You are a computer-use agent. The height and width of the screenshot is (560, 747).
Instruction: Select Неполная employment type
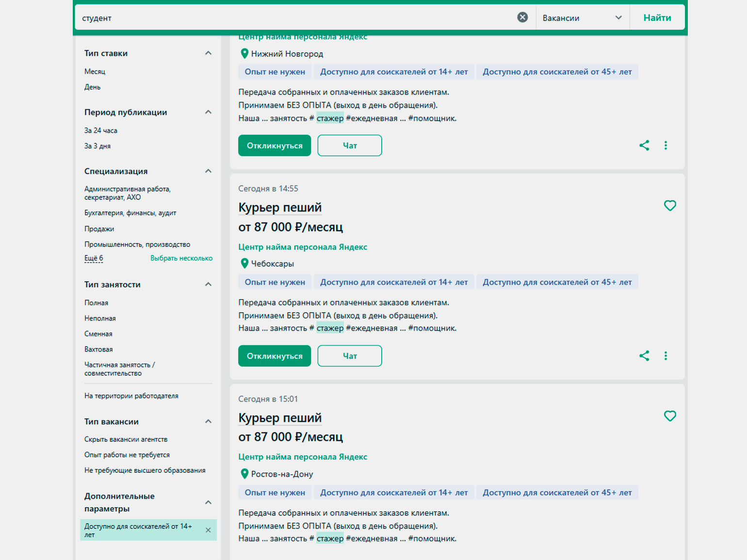(x=100, y=318)
